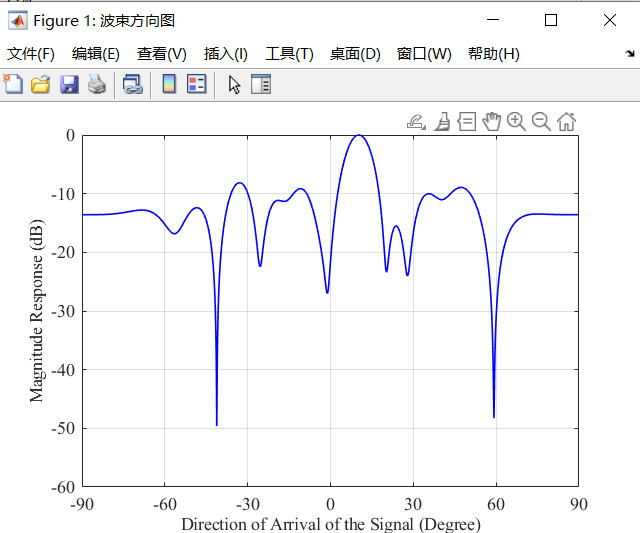The width and height of the screenshot is (640, 533).
Task: Click the Link Plot toolbar icon
Action: click(x=133, y=84)
